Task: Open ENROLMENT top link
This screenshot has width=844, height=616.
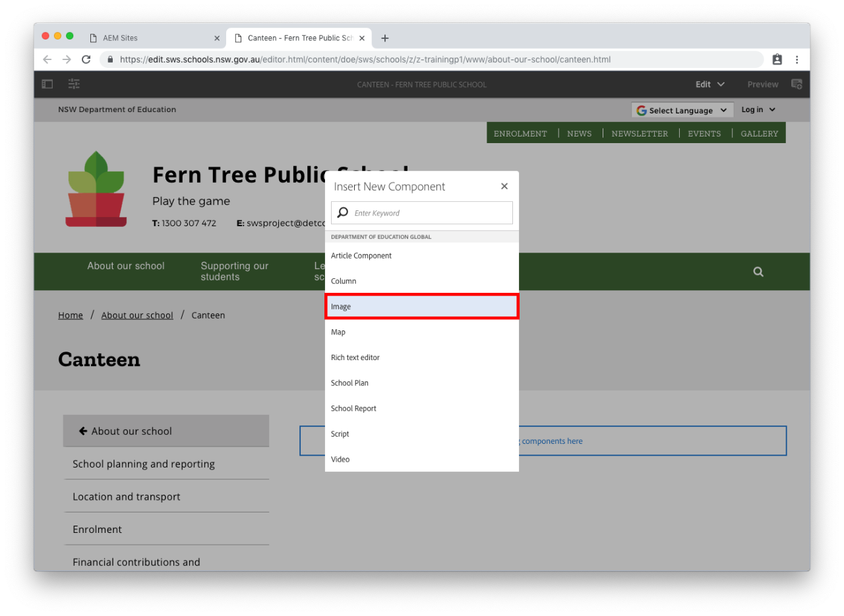Action: 520,133
